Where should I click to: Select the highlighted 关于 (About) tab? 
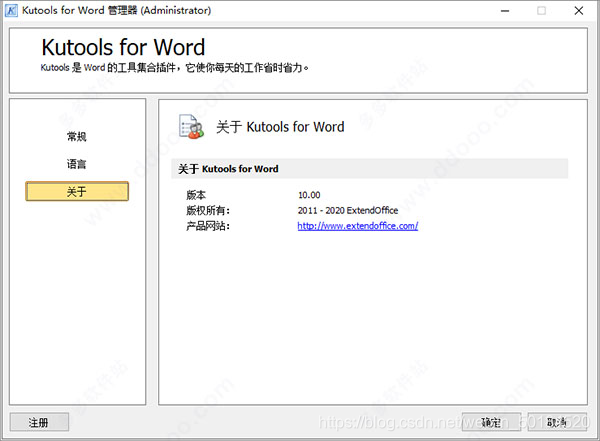[77, 191]
